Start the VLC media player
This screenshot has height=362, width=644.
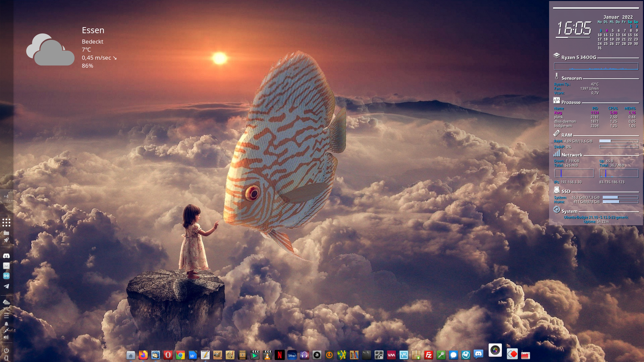pyautogui.click(x=267, y=355)
